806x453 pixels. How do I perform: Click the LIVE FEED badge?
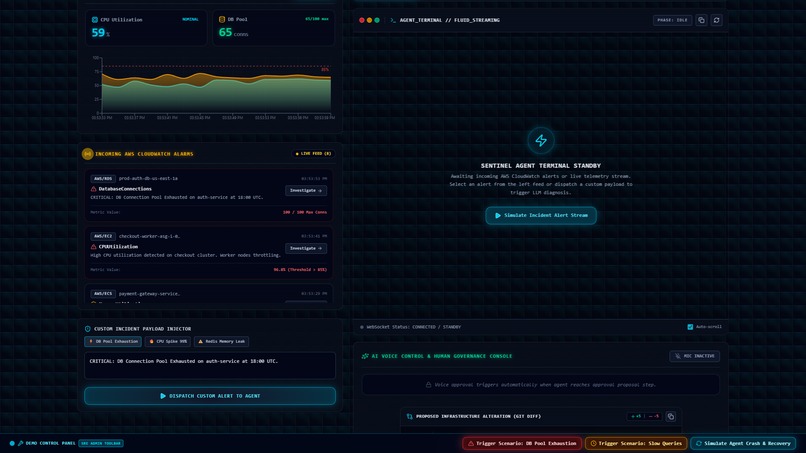click(x=313, y=154)
